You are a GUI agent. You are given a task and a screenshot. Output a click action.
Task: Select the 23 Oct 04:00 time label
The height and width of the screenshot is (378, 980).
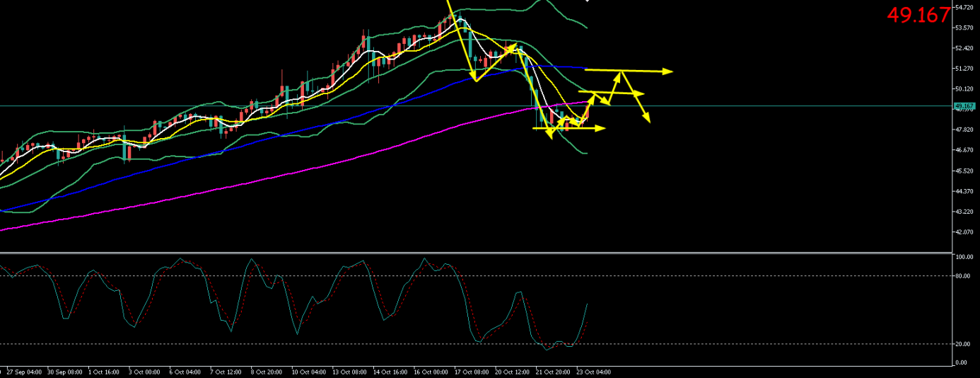tap(593, 371)
